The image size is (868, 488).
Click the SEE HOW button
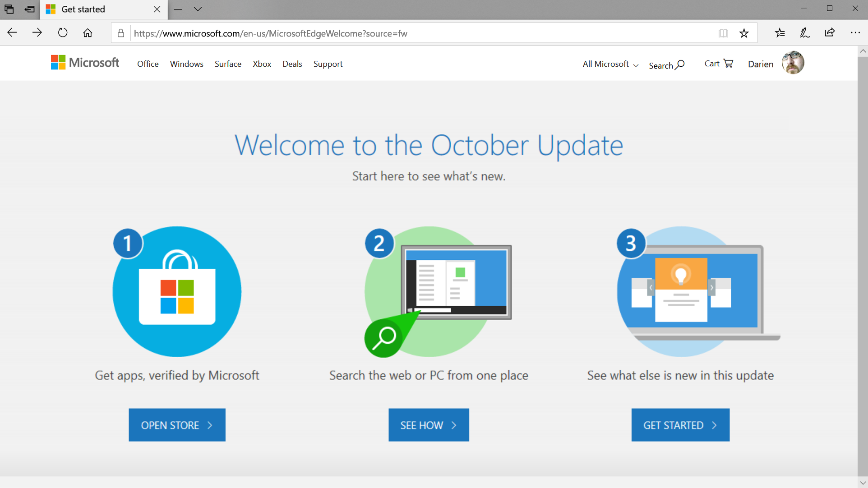coord(429,425)
